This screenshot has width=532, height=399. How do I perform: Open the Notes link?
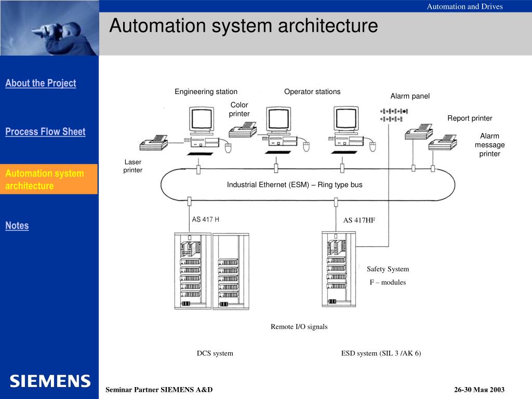click(17, 225)
